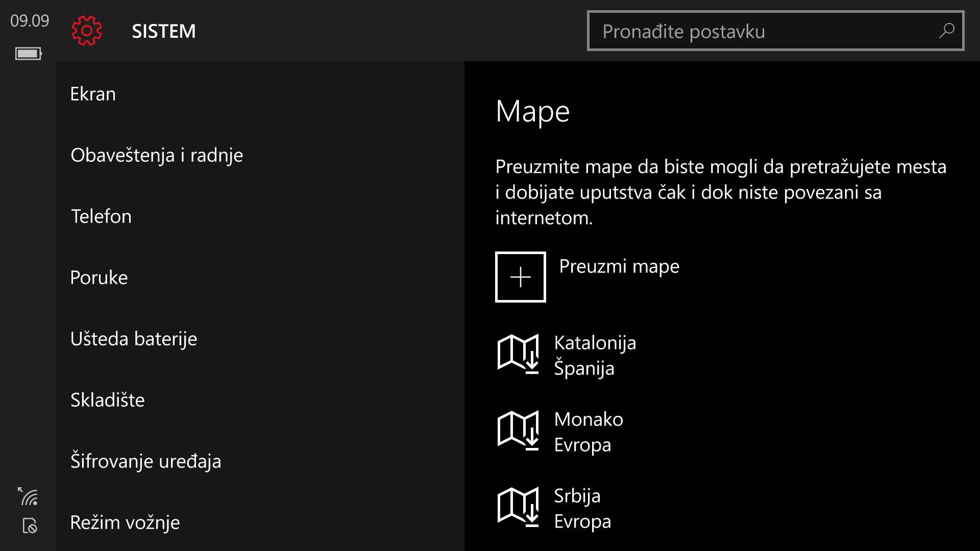Select the Skladište category
This screenshot has width=980, height=551.
coord(107,400)
